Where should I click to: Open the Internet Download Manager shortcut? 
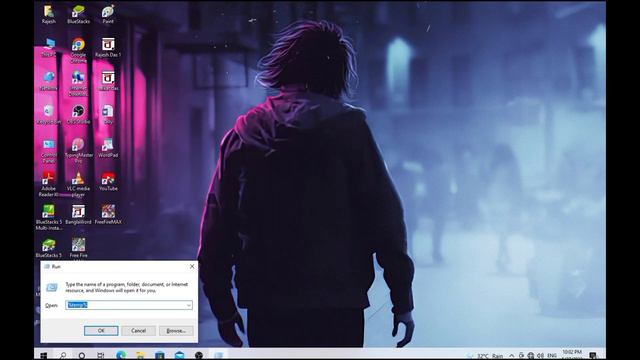[x=78, y=84]
